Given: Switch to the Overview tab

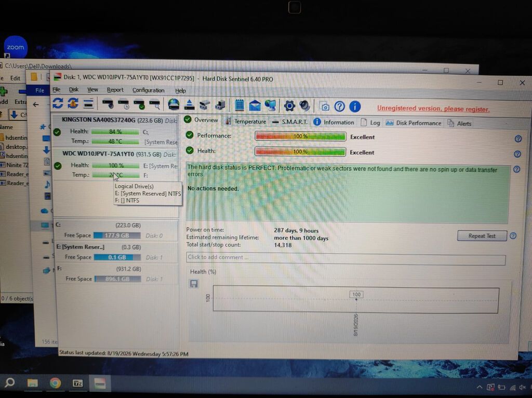Looking at the screenshot, I should (201, 120).
